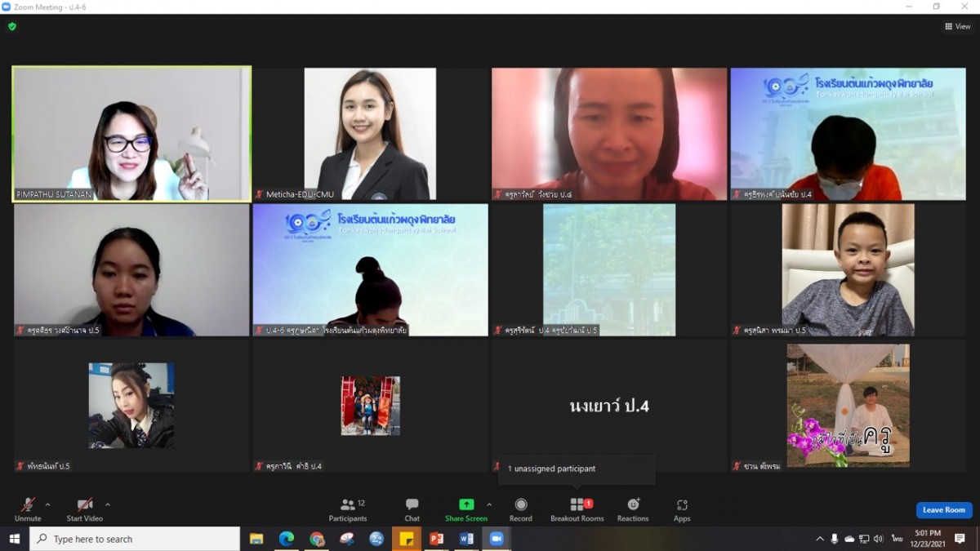Image resolution: width=980 pixels, height=551 pixels.
Task: Open the Participants panel
Action: [x=348, y=505]
